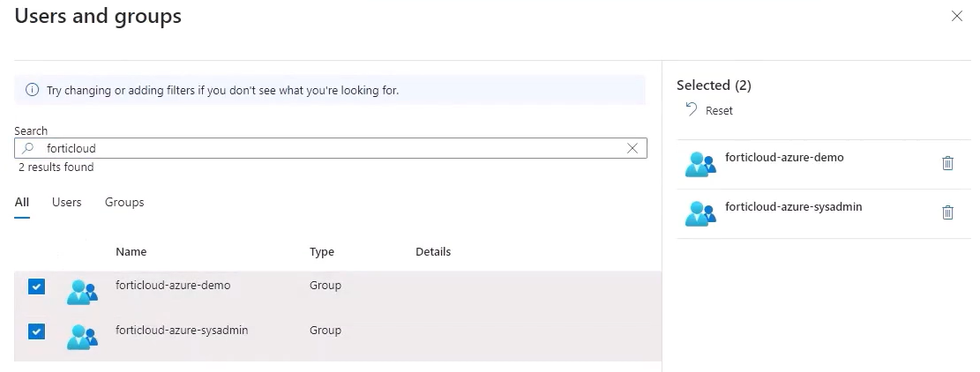Switch to the Users tab
Screen dimensions: 980x372
point(67,203)
